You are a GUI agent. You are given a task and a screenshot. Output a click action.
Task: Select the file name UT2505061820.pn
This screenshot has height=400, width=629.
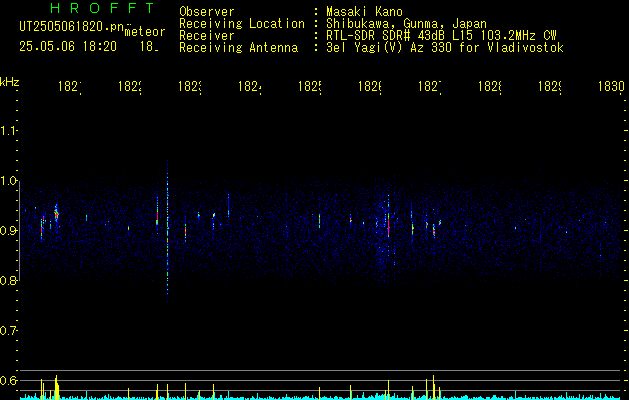pos(72,26)
